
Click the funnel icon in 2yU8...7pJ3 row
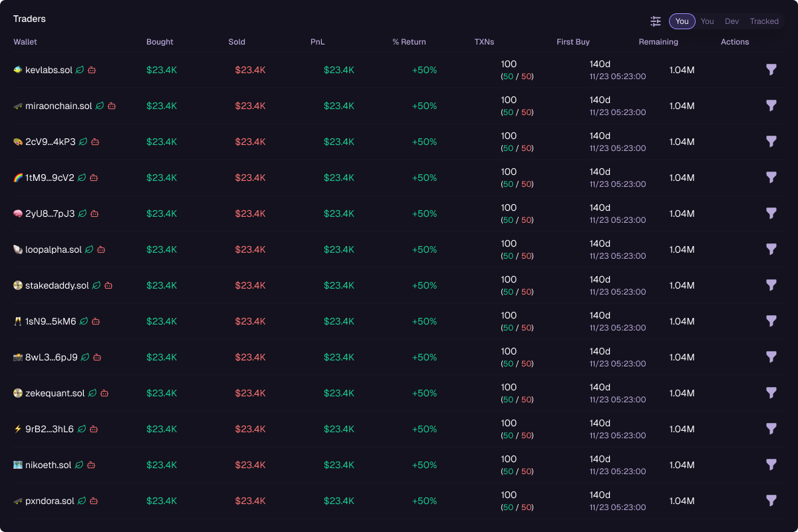point(771,213)
